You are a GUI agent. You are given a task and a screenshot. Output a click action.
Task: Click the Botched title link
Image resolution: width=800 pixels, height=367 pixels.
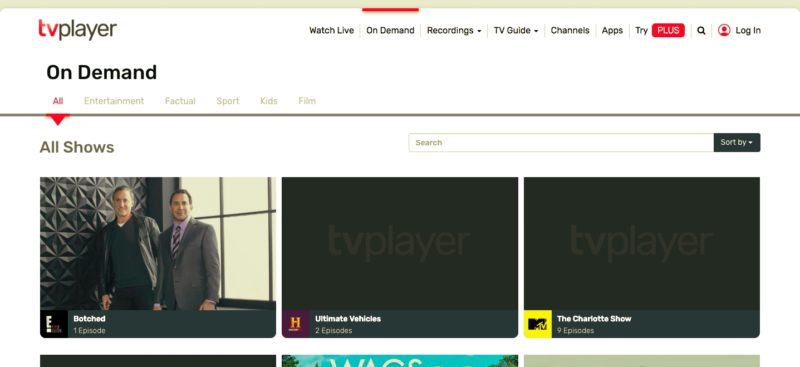point(89,319)
